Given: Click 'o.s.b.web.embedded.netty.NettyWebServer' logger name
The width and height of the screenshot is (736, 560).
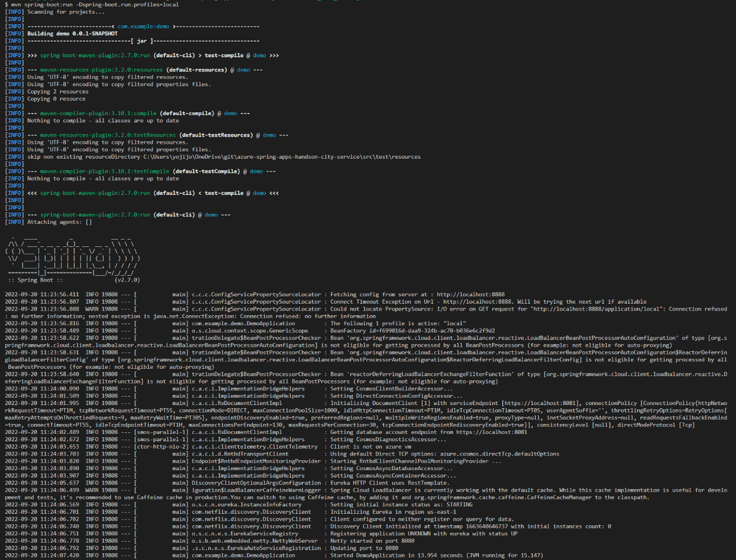Looking at the screenshot, I should click(x=254, y=541).
